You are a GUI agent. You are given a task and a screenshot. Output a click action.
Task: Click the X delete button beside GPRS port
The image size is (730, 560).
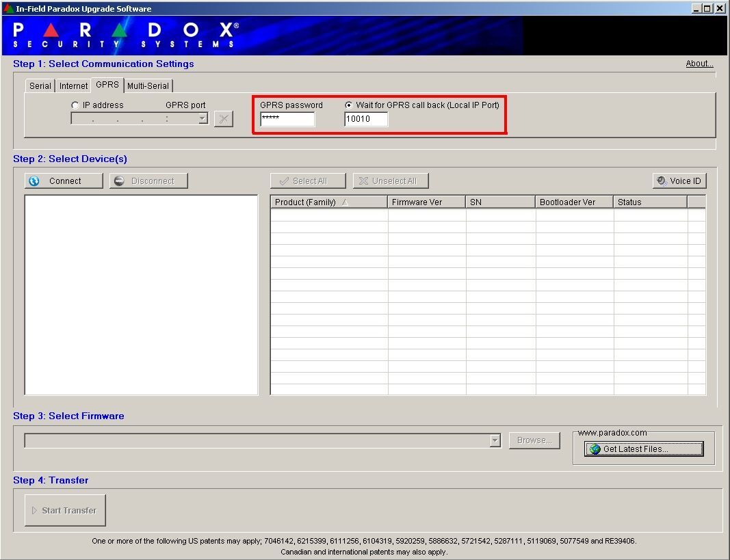pos(223,119)
